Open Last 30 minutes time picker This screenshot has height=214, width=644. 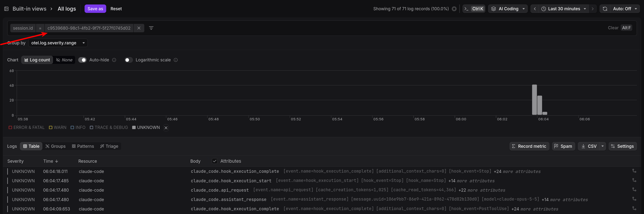pos(564,9)
